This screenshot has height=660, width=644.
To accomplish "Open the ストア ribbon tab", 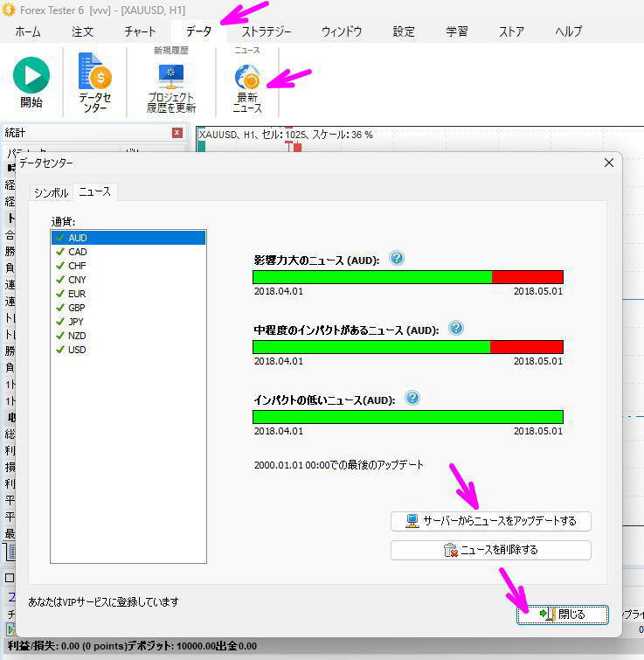I will point(511,31).
